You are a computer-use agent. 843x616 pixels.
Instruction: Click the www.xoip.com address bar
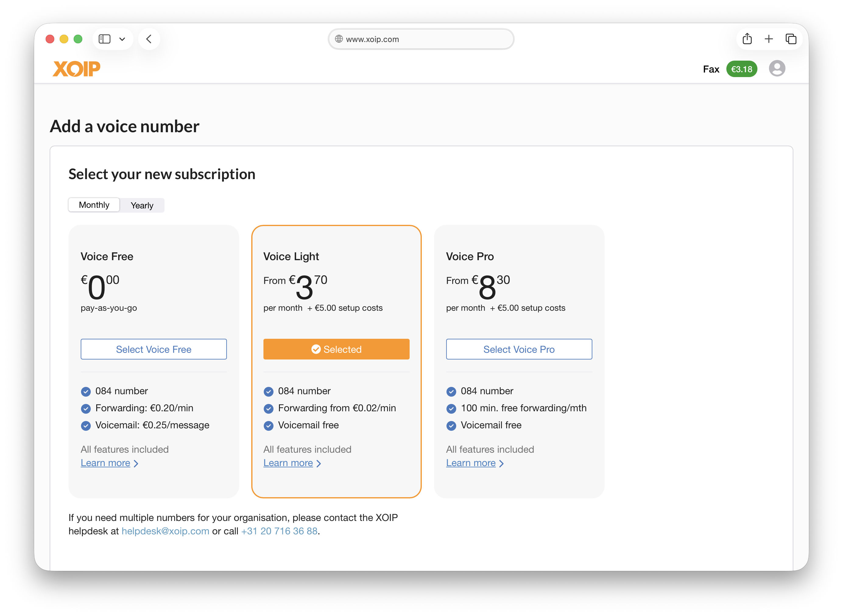click(x=421, y=39)
